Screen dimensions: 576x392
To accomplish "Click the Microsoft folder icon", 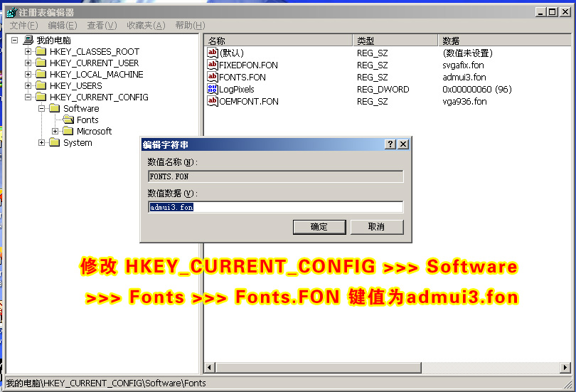I will click(x=68, y=131).
